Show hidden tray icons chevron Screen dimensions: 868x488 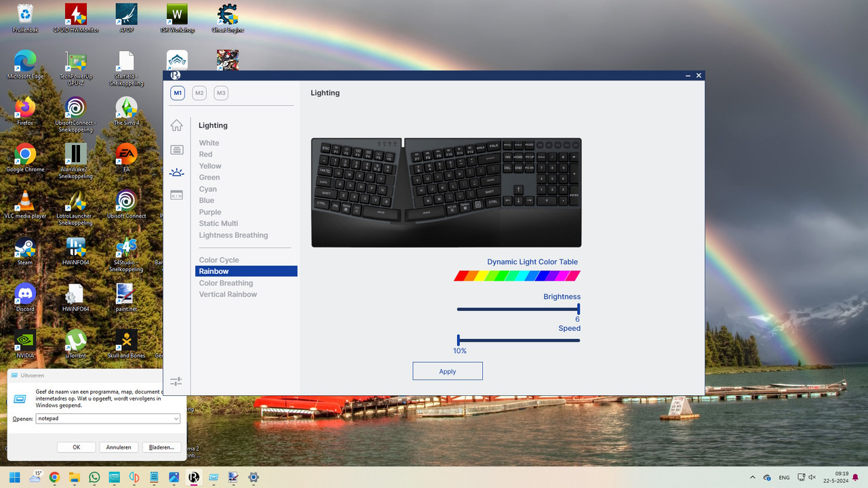(x=753, y=477)
